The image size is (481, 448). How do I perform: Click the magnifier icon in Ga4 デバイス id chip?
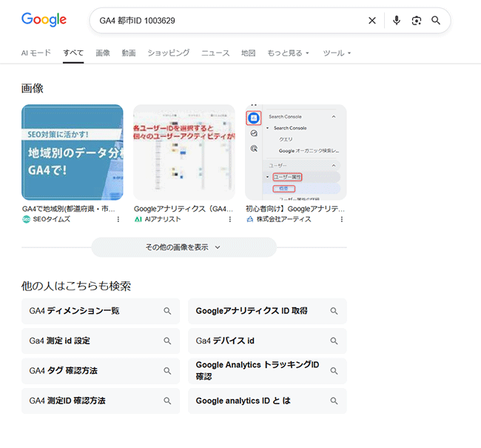[x=334, y=341]
